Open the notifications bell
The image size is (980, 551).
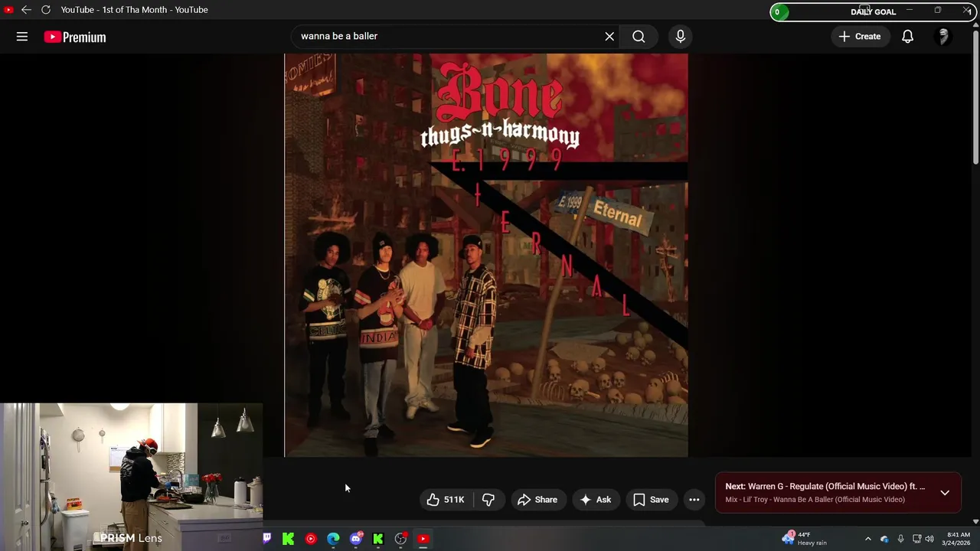(x=907, y=36)
